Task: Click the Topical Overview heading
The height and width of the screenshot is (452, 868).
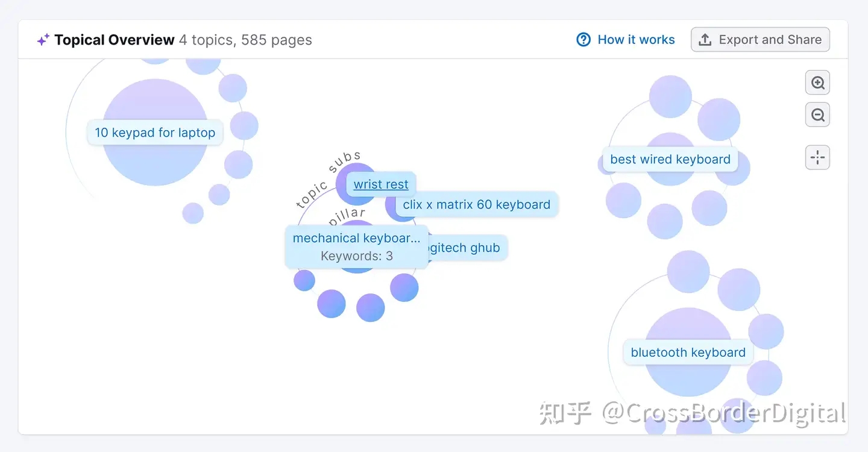Action: [x=115, y=40]
